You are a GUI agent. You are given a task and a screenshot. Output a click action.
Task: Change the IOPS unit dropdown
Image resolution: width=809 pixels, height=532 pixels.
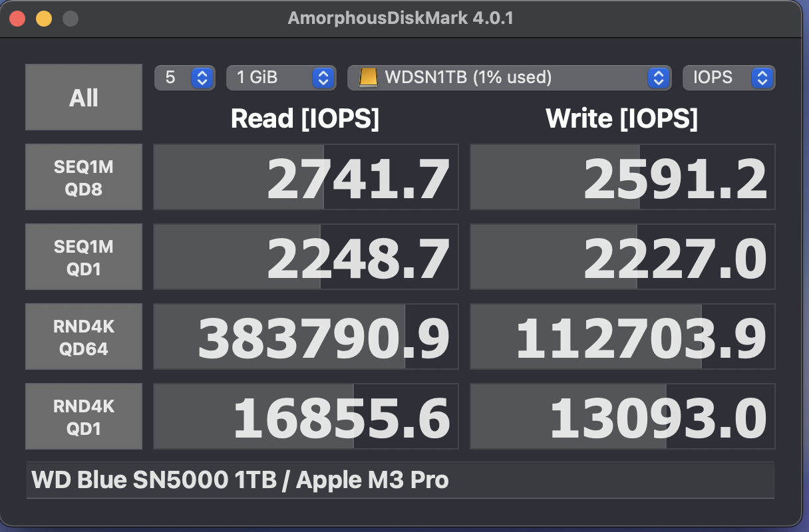[728, 78]
